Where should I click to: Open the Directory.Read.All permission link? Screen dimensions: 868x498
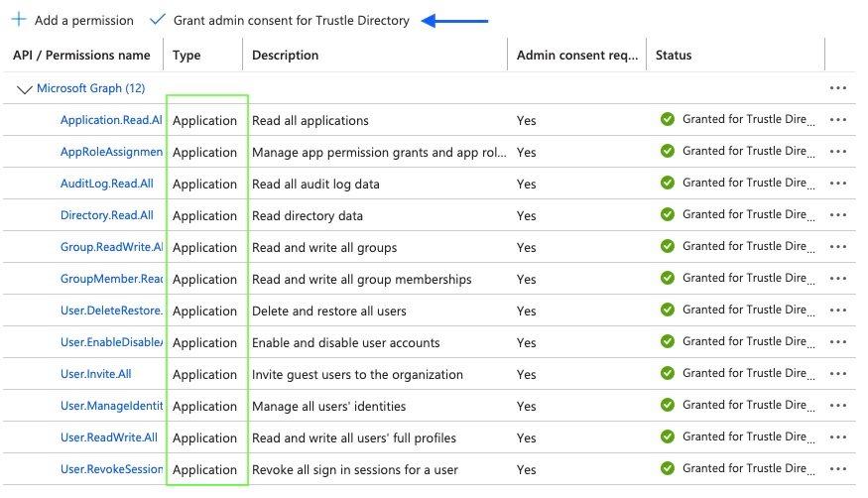pyautogui.click(x=107, y=215)
